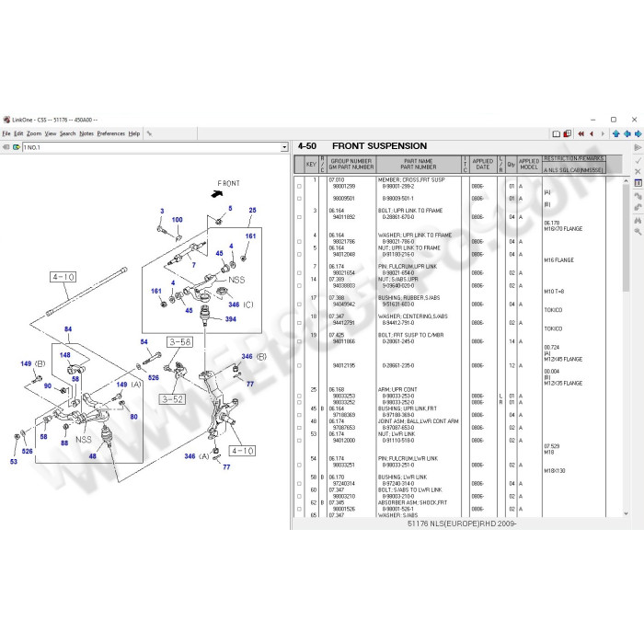Click the blue right arrow forward icon

point(638,134)
